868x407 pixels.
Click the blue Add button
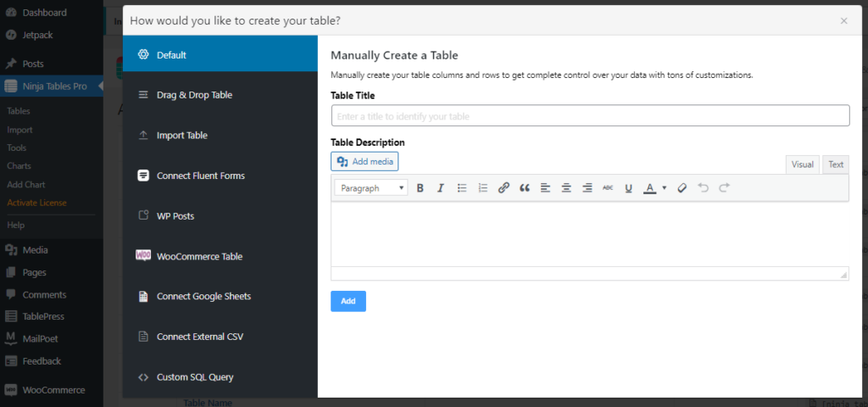coord(348,301)
